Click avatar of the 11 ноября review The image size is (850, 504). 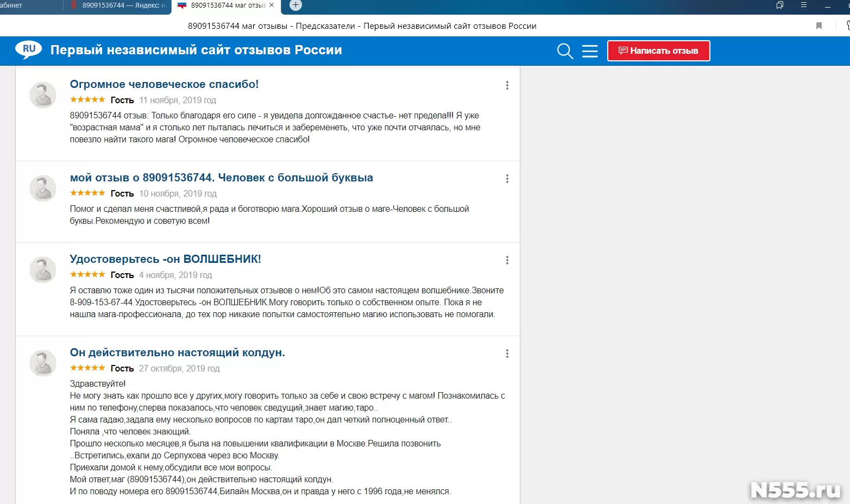click(43, 95)
